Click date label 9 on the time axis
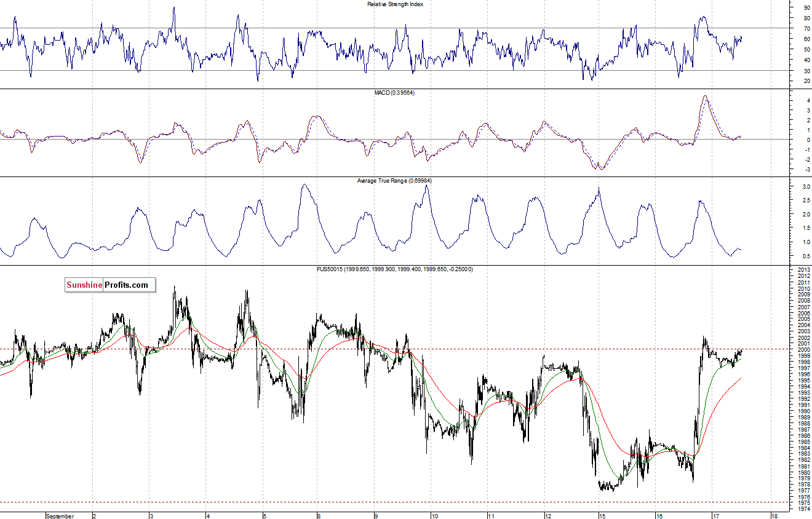812x519 pixels. click(376, 516)
